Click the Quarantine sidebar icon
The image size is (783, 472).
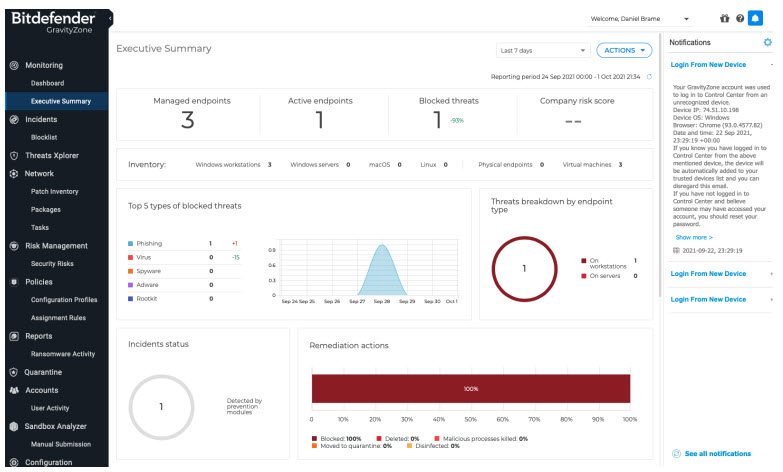pyautogui.click(x=14, y=372)
